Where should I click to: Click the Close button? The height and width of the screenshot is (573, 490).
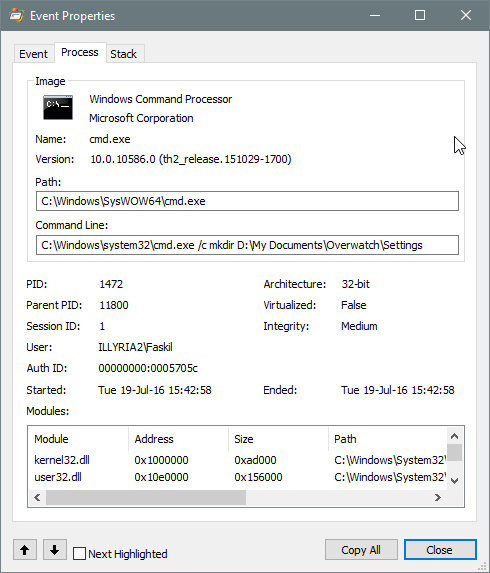click(440, 550)
